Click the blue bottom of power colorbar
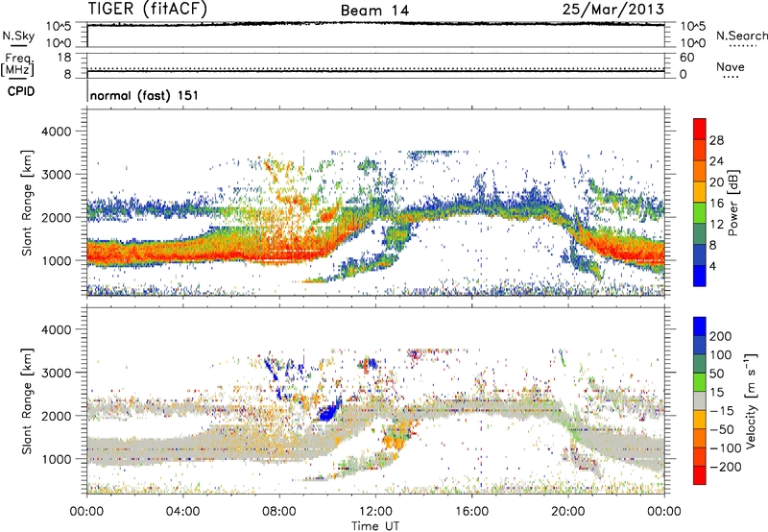 click(x=700, y=276)
